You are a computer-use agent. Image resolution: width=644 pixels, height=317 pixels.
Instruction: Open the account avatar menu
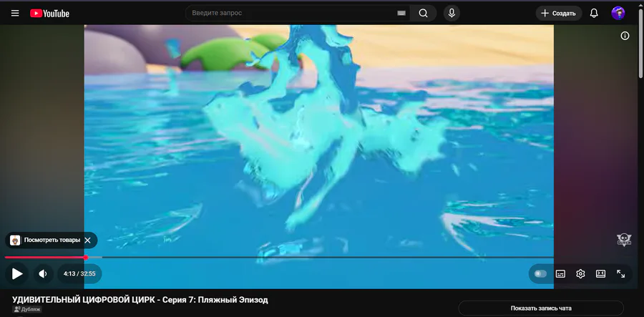tap(618, 13)
